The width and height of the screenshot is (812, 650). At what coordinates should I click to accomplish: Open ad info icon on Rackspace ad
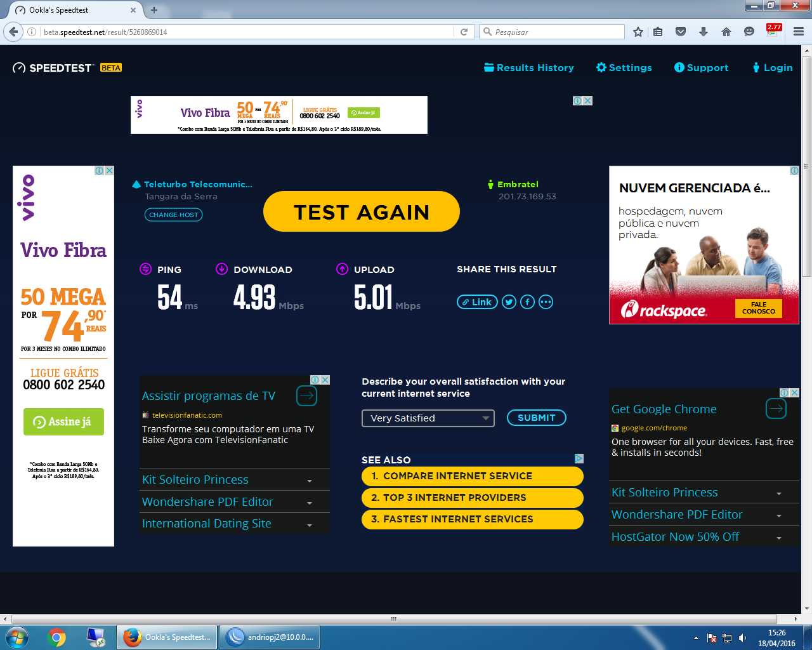point(794,171)
